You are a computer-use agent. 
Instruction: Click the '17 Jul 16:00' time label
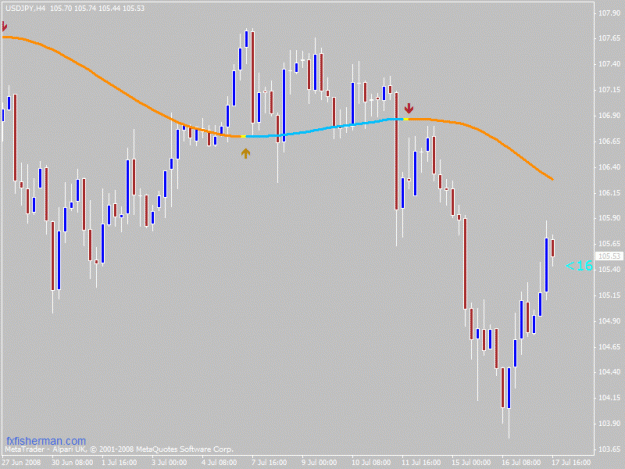coord(571,462)
